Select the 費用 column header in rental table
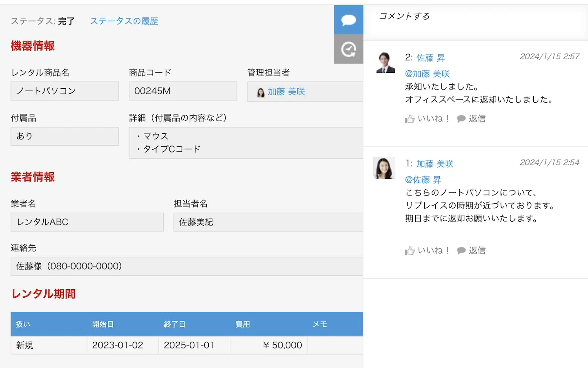 coord(243,324)
